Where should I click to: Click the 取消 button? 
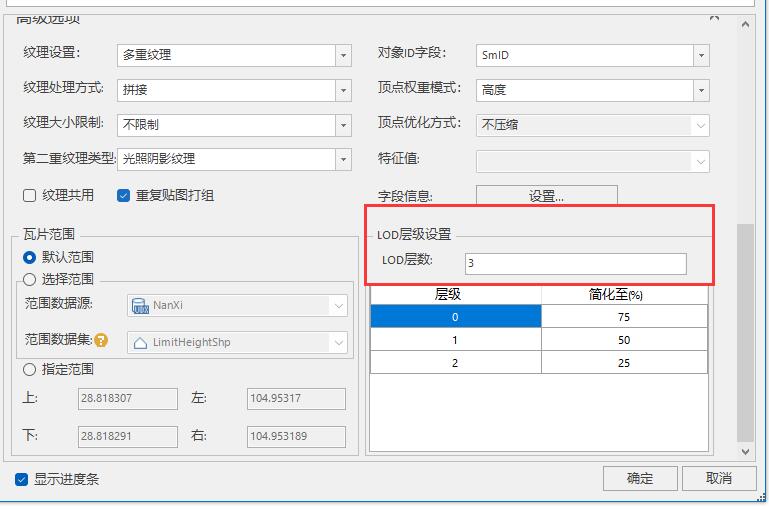tap(718, 478)
